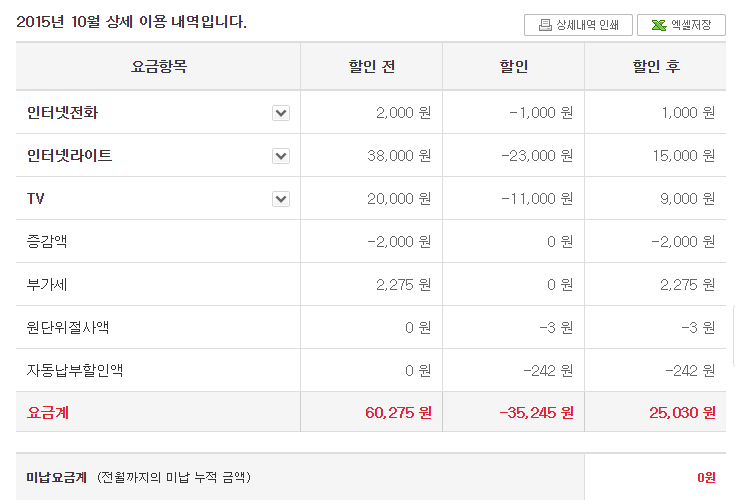
Task: Click the TV fee item label
Action: tap(36, 199)
